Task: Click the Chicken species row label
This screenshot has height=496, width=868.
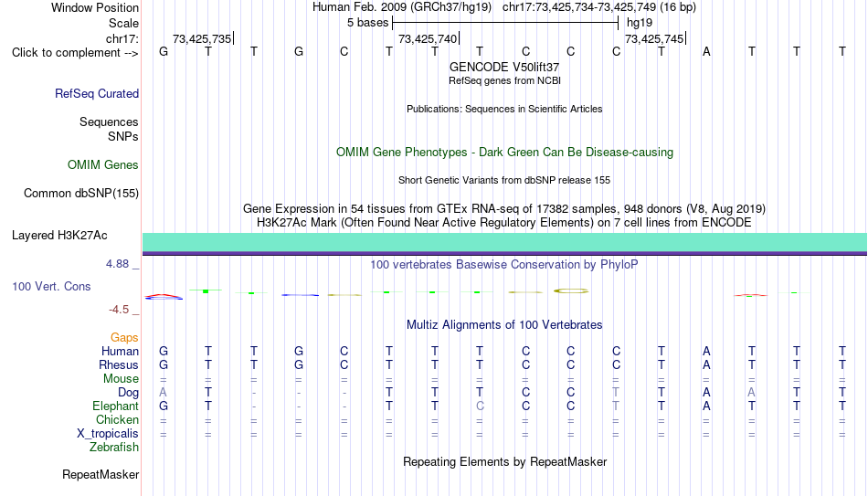Action: pyautogui.click(x=117, y=419)
